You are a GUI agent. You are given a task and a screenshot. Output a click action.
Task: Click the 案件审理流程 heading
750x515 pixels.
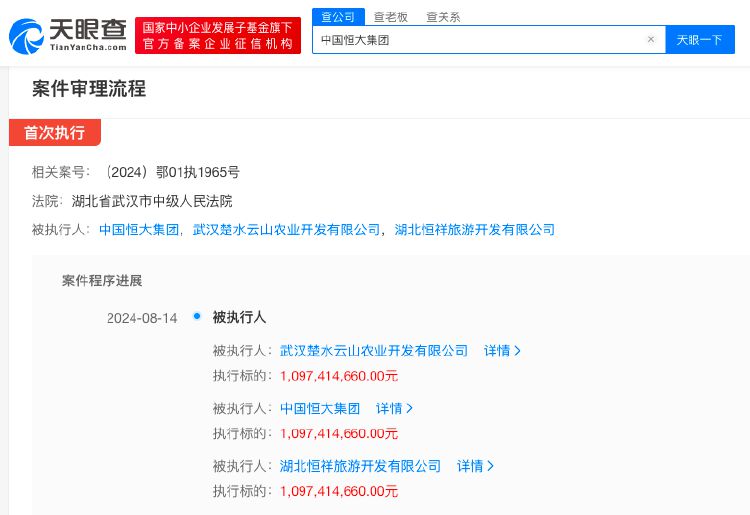click(x=89, y=89)
